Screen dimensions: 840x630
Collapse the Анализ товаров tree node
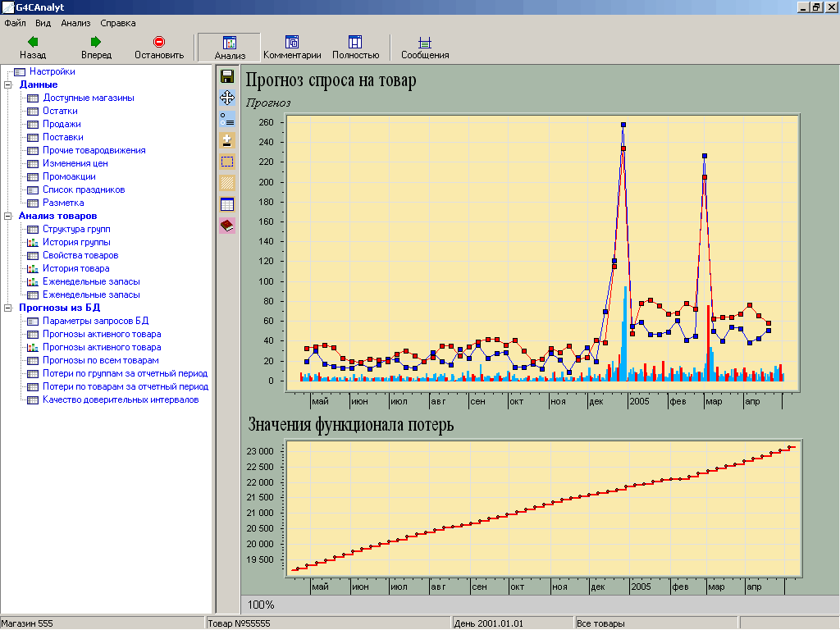click(8, 216)
